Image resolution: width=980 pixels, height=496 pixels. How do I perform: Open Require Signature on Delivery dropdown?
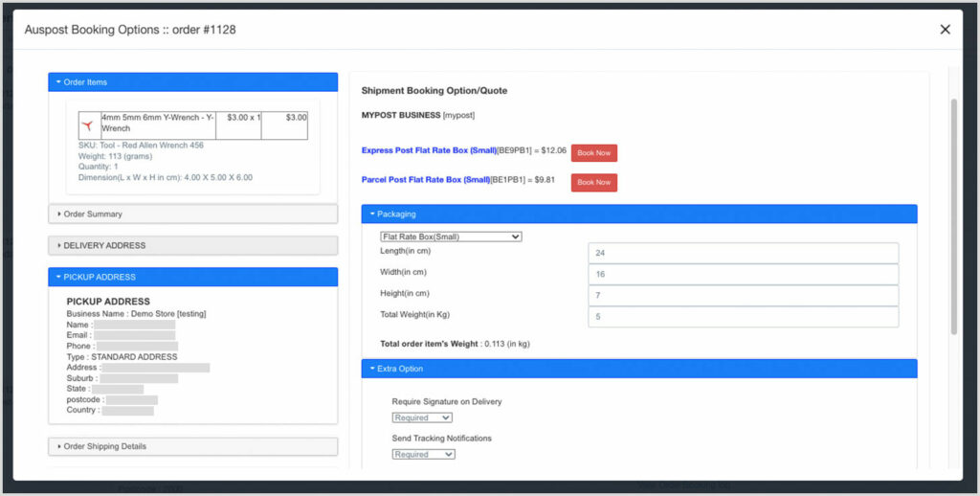pyautogui.click(x=422, y=417)
